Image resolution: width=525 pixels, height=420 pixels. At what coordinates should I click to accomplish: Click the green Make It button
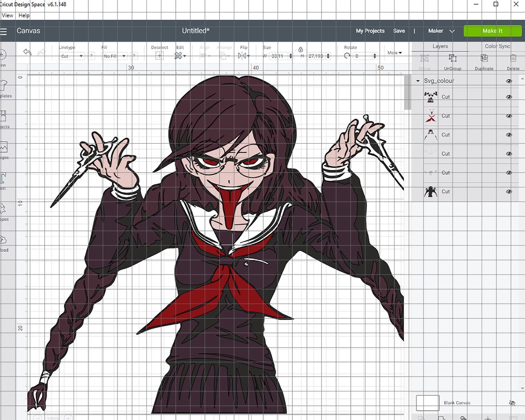[x=492, y=31]
